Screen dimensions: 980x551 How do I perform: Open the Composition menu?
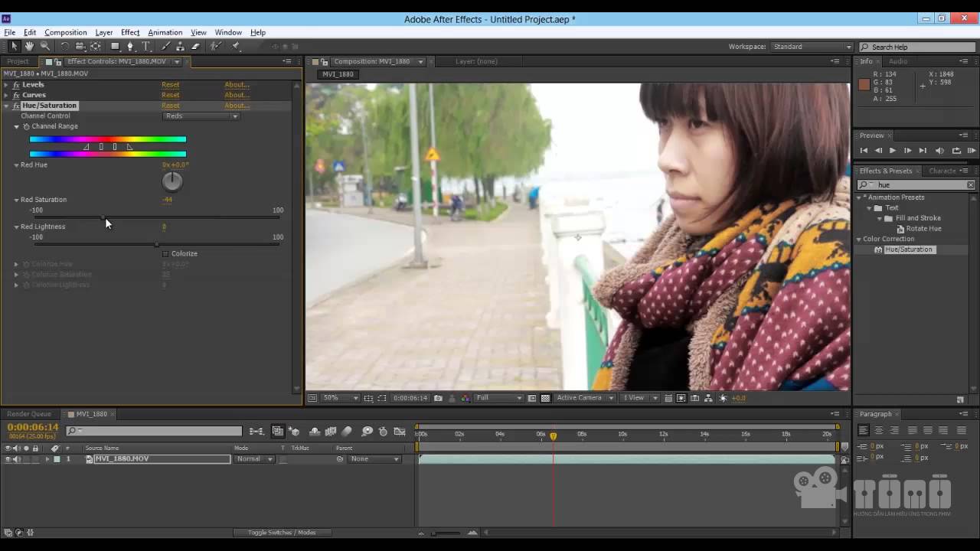click(65, 32)
